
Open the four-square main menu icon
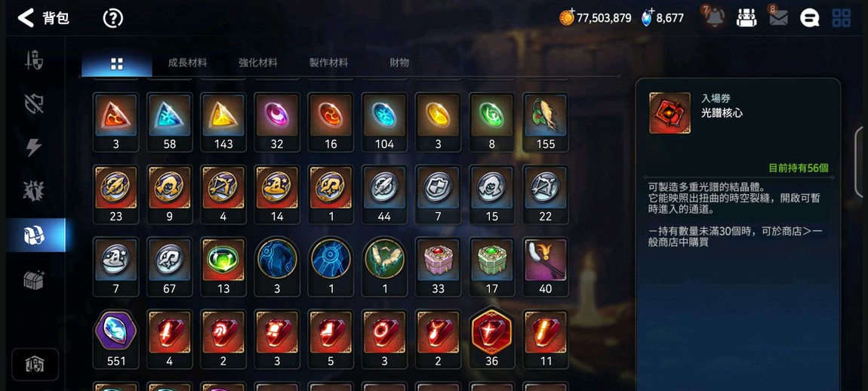click(x=842, y=18)
